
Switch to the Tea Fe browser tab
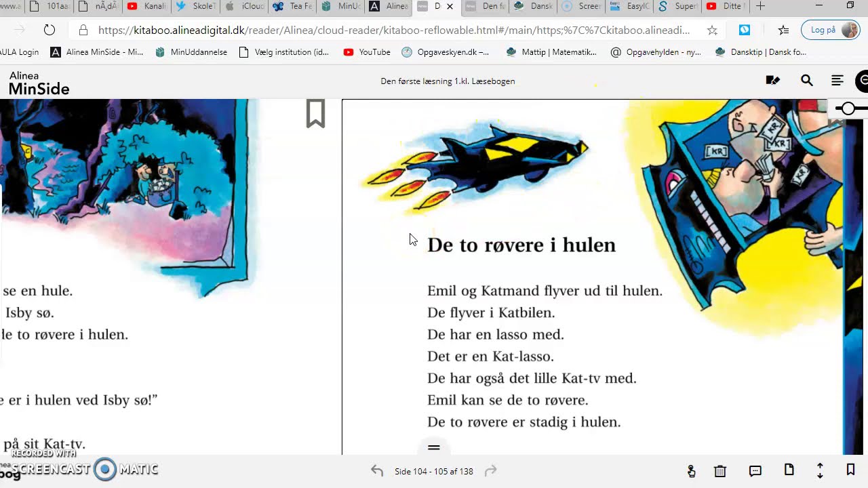293,7
